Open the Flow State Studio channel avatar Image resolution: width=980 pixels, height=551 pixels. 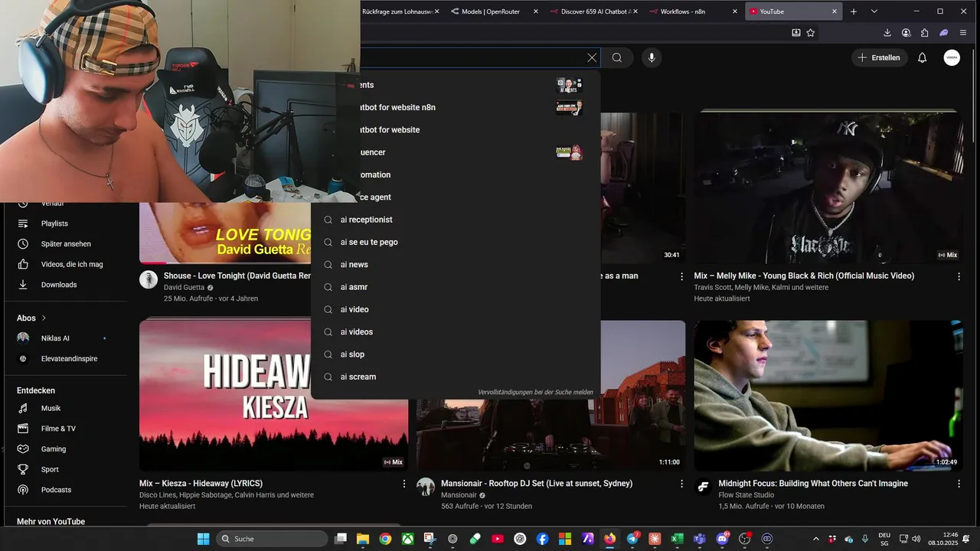click(704, 487)
